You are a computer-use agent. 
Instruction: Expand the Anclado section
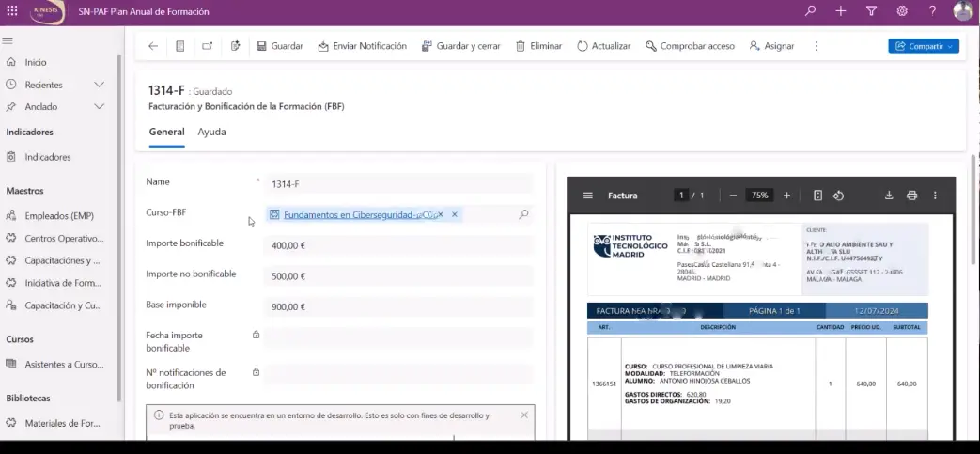(99, 107)
